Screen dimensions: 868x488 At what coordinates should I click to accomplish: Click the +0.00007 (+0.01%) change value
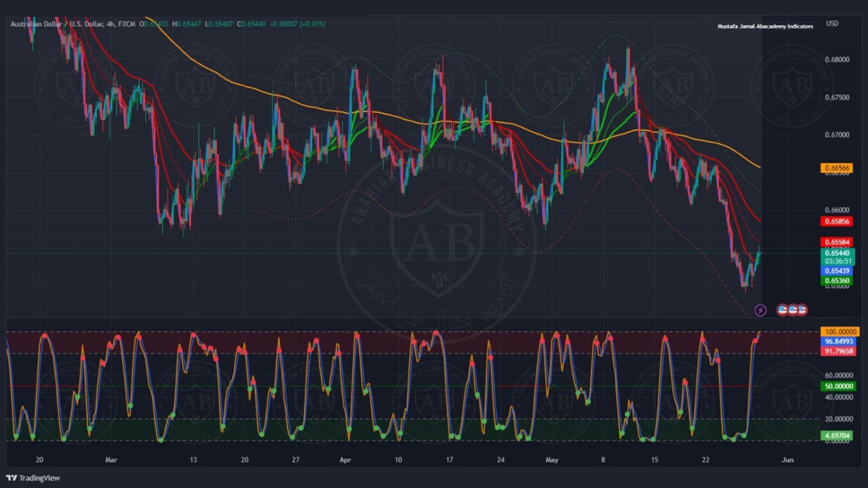[x=297, y=24]
